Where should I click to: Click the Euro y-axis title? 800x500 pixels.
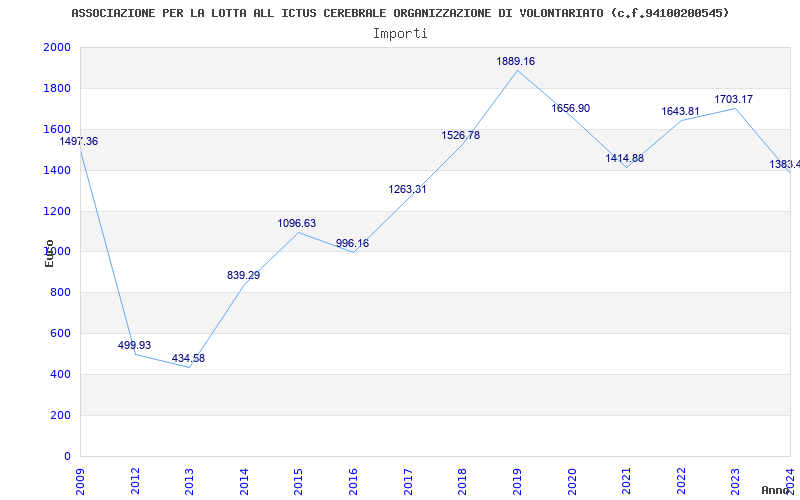(49, 254)
